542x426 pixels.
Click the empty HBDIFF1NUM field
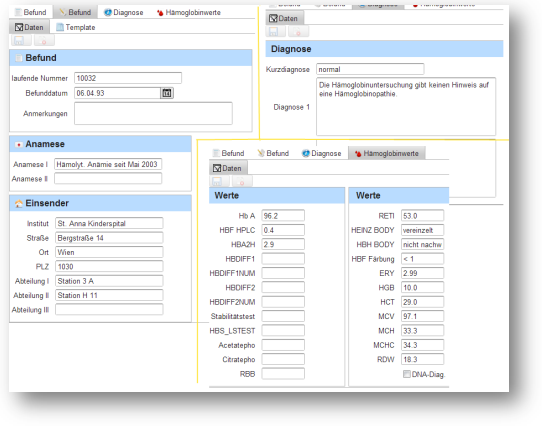coord(283,273)
